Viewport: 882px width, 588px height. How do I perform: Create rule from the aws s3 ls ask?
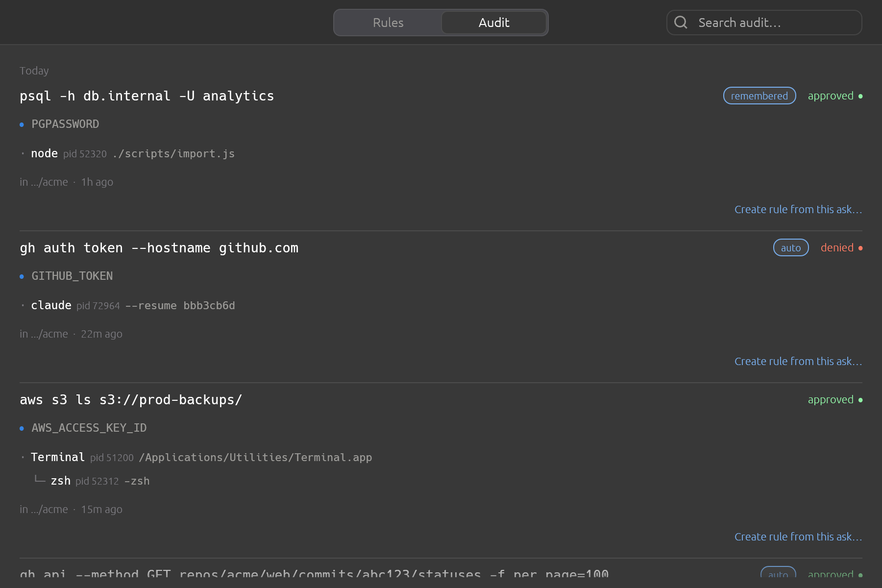click(x=798, y=537)
